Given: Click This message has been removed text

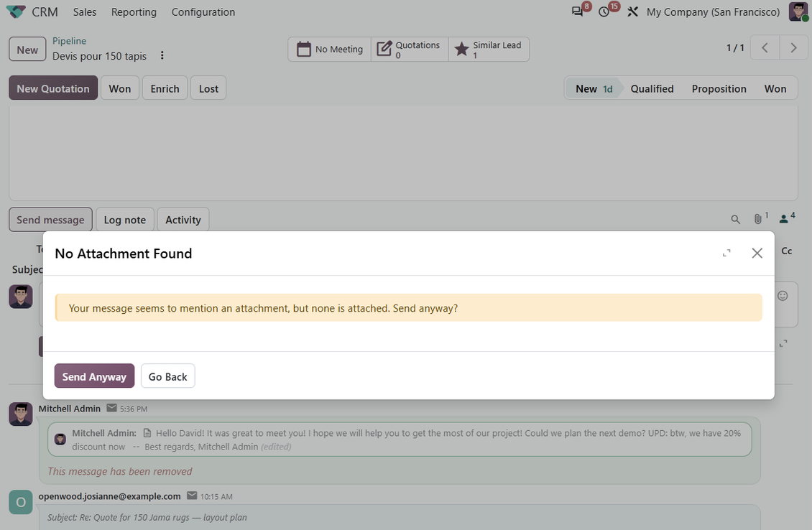Looking at the screenshot, I should [x=119, y=472].
